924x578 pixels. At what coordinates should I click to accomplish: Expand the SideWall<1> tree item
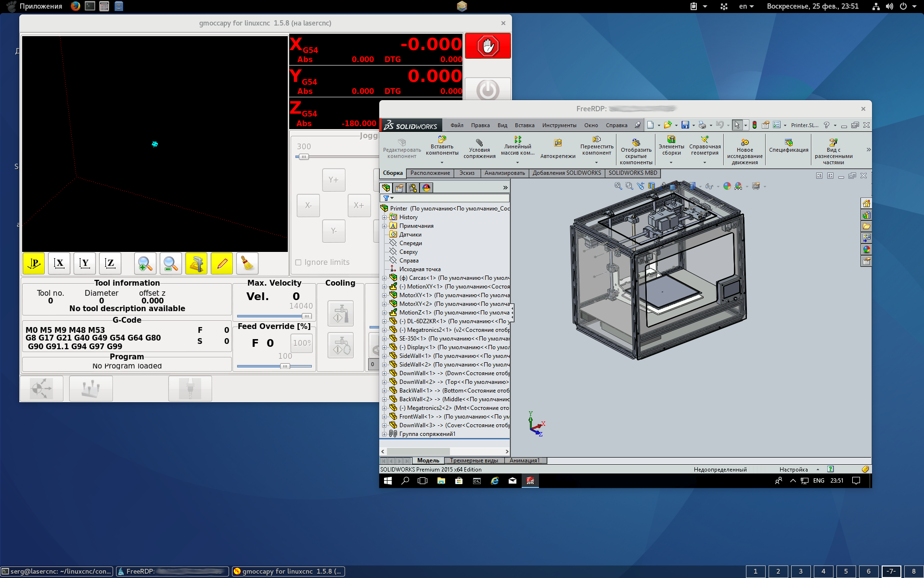click(385, 356)
